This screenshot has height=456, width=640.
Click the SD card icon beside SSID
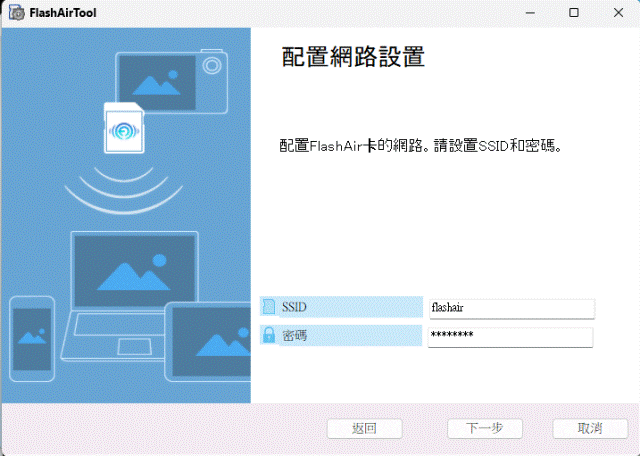tap(269, 307)
